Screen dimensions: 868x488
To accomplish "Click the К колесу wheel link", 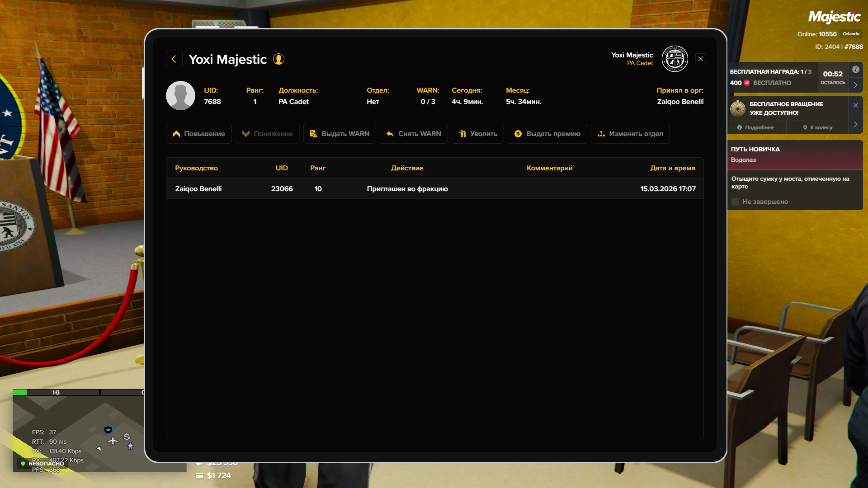I will [x=817, y=127].
